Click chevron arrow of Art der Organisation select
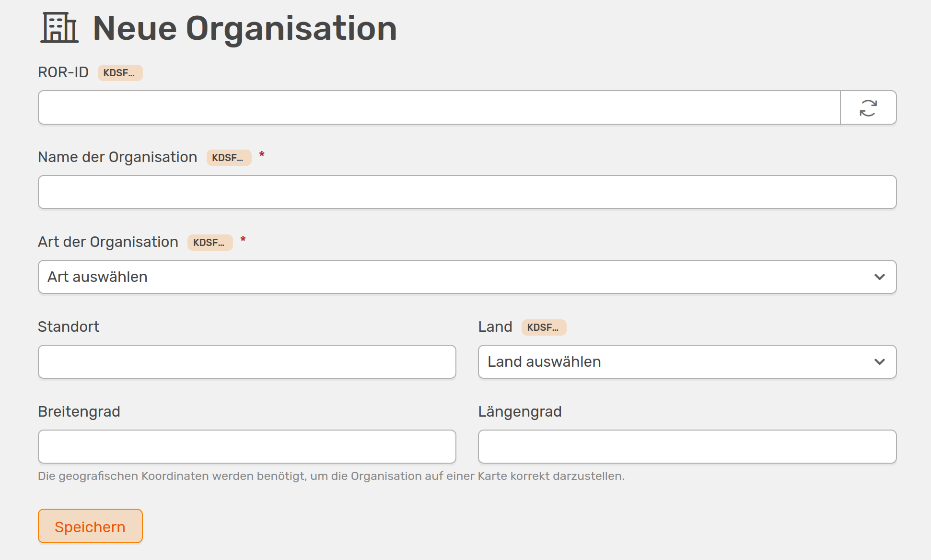 point(879,277)
